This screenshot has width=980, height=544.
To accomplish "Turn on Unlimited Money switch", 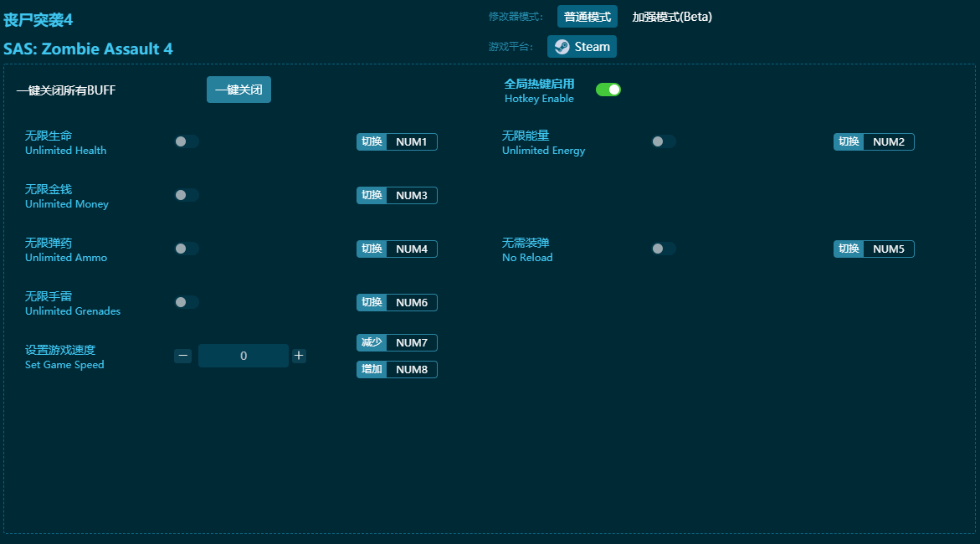I will pos(187,195).
